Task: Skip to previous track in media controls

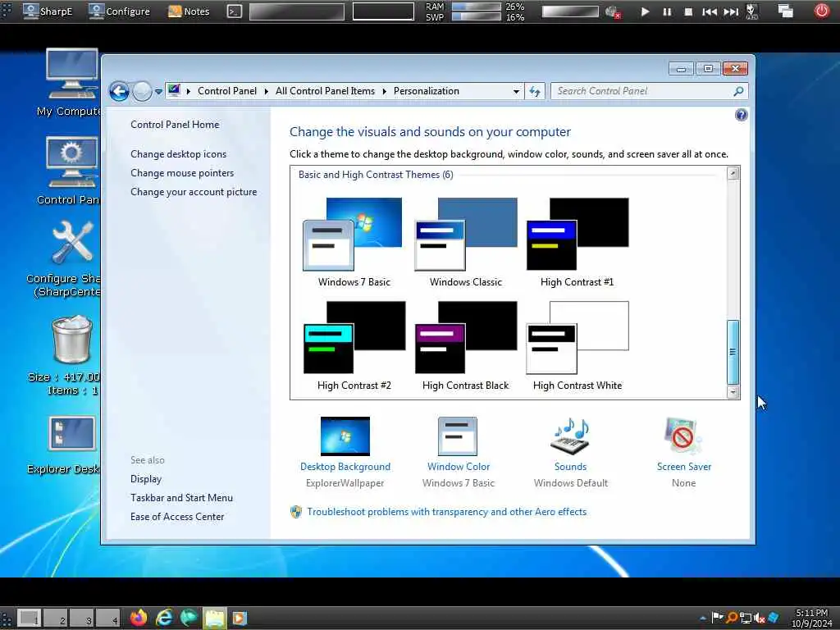Action: point(710,11)
